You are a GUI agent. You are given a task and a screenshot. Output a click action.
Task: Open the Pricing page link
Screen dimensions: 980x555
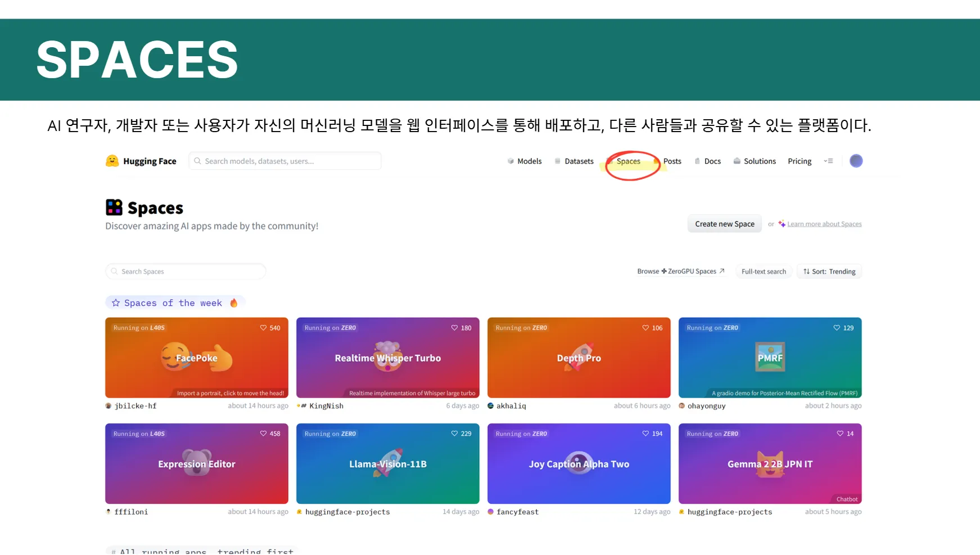point(800,161)
